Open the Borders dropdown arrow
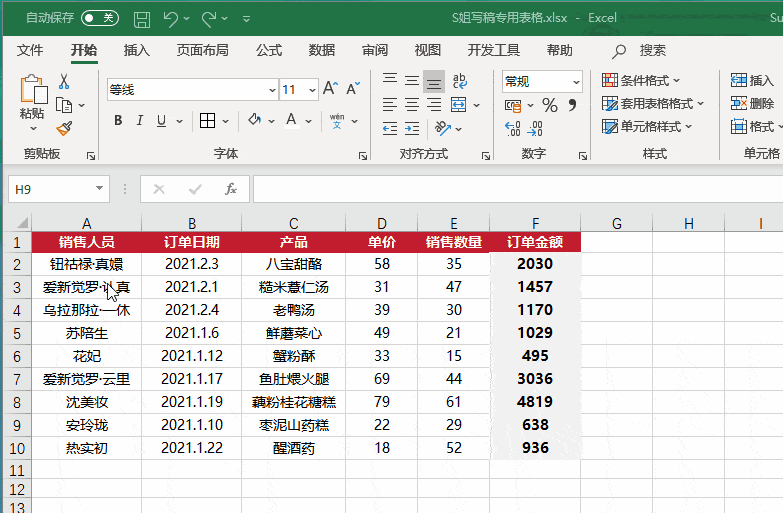Viewport: 783px width, 513px height. (x=225, y=121)
